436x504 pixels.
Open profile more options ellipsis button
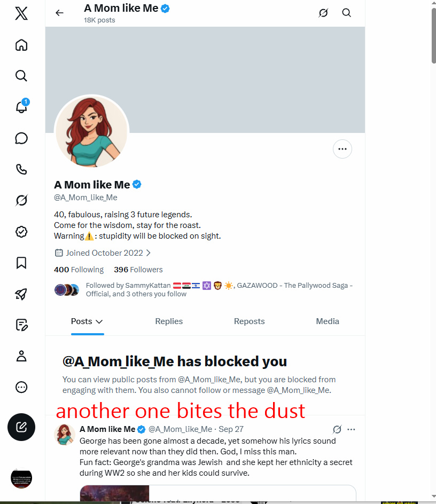[342, 149]
